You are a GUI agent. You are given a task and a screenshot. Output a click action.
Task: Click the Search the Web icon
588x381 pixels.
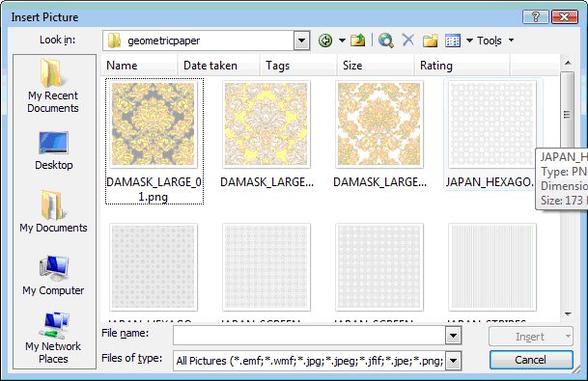386,41
